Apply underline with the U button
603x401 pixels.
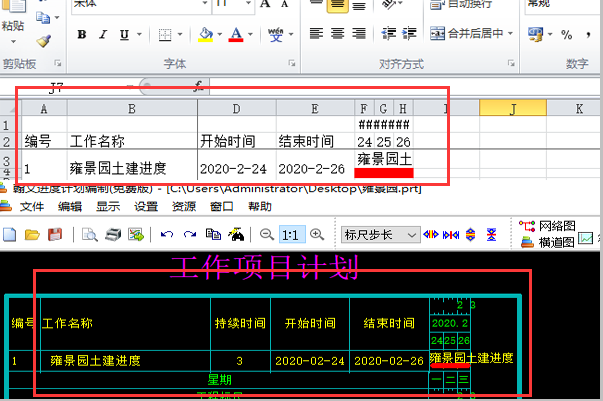click(124, 35)
